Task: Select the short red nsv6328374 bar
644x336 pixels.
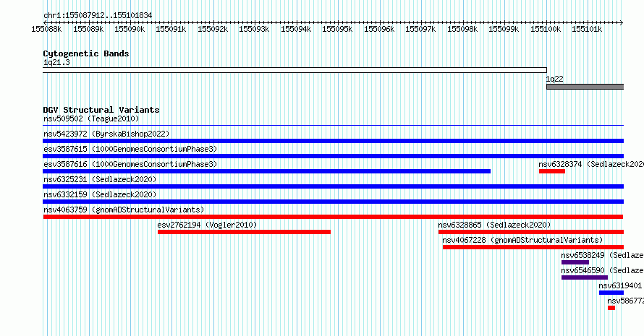Action: tap(552, 171)
